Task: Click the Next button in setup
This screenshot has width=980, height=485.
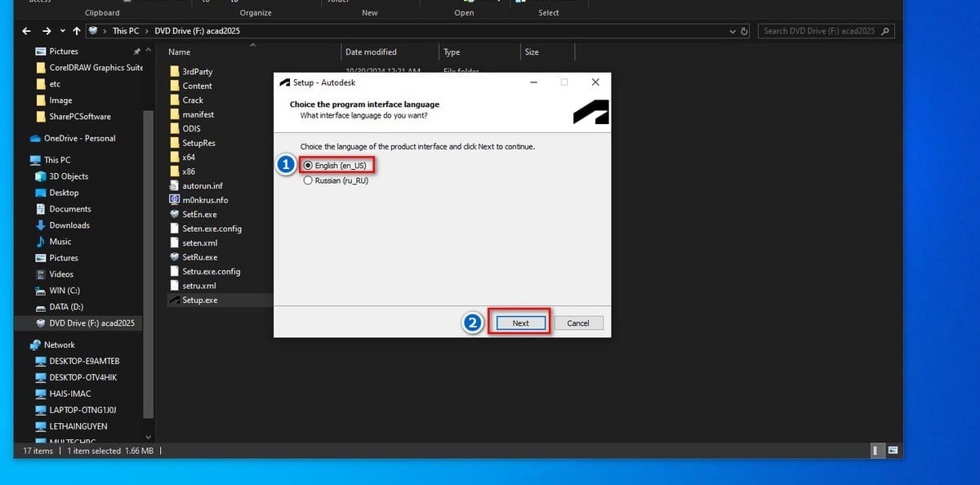Action: coord(520,323)
